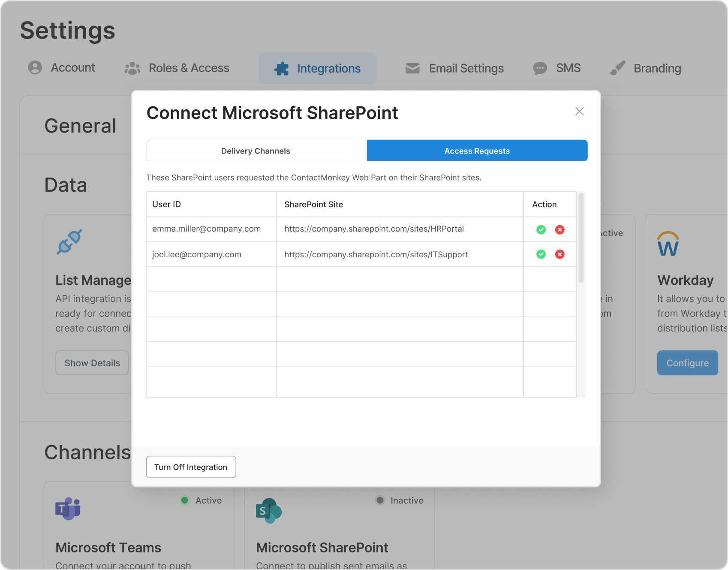
Task: Open the Email Settings tab
Action: (x=454, y=68)
